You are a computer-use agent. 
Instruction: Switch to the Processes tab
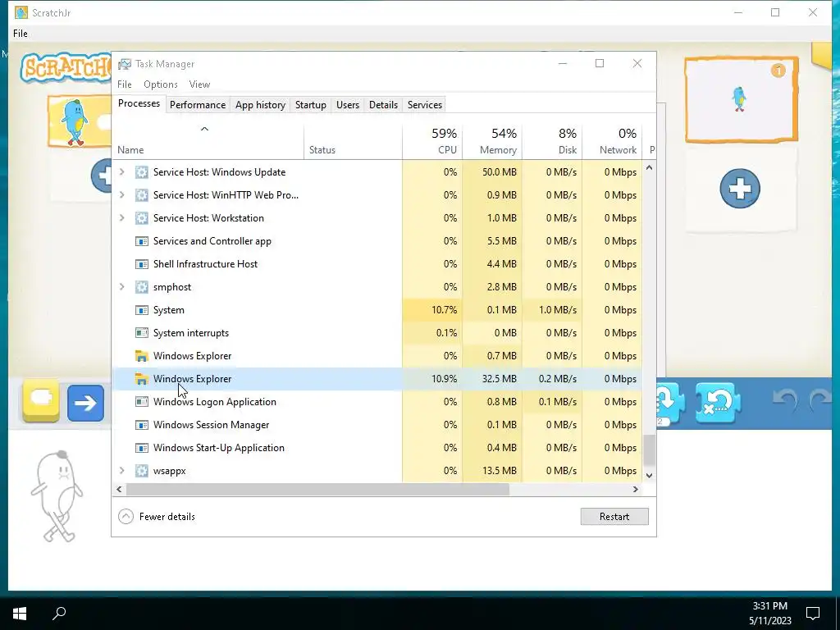tap(139, 103)
